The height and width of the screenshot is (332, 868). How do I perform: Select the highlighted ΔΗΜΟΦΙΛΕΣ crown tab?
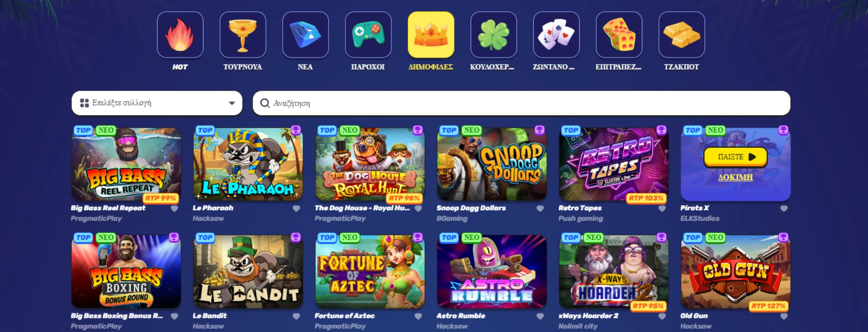pyautogui.click(x=431, y=35)
